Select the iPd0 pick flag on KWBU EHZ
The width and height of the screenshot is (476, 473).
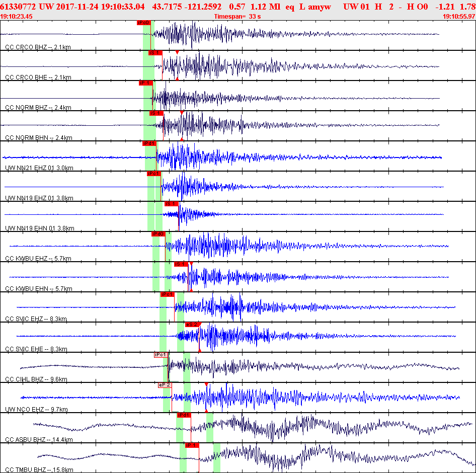158,234
